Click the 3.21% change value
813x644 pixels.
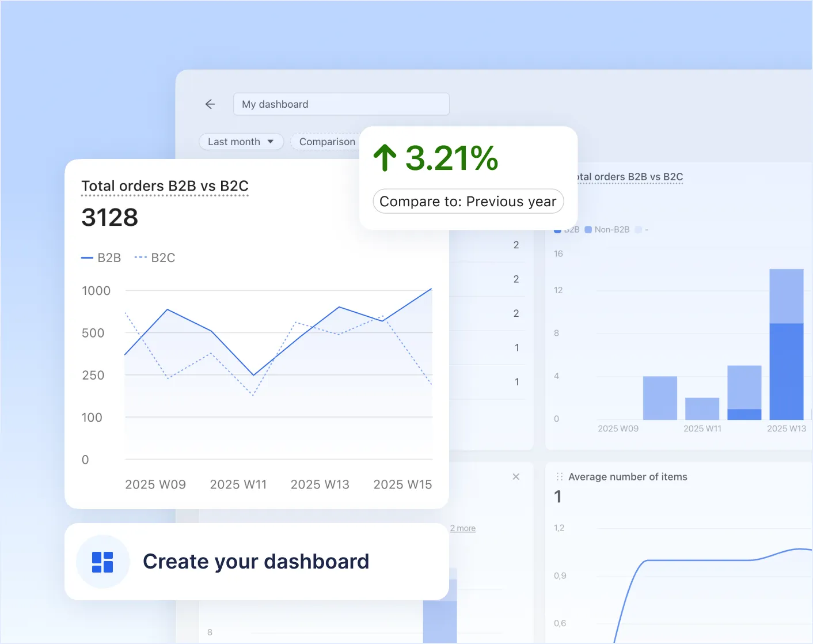(x=452, y=158)
